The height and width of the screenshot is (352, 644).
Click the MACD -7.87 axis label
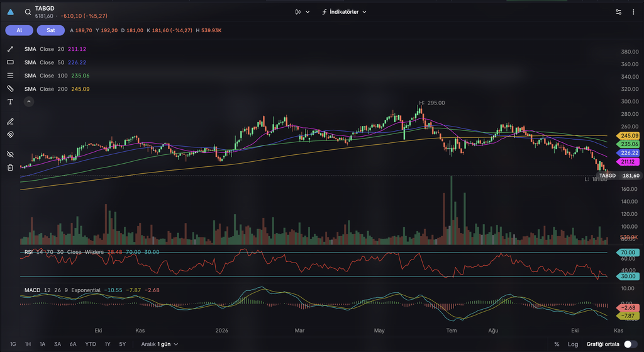[628, 316]
